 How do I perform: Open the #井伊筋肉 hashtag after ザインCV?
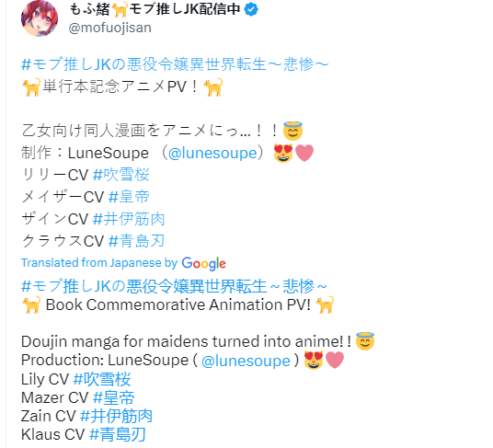pos(129,219)
